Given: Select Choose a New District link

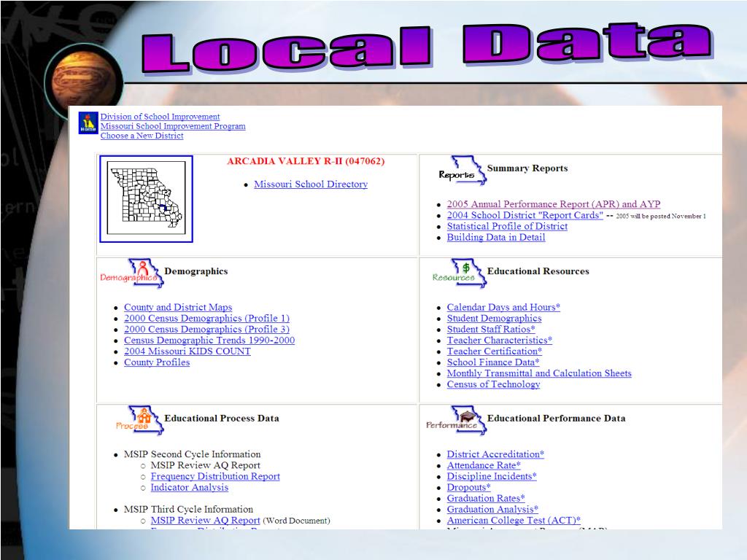Looking at the screenshot, I should tap(142, 136).
